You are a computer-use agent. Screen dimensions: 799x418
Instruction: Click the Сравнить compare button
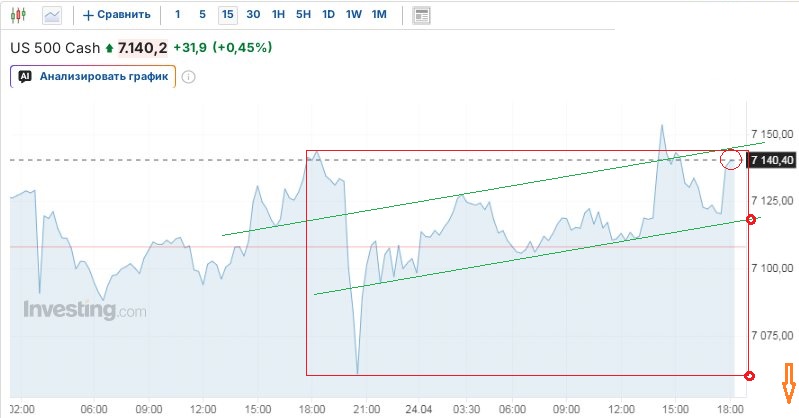[x=118, y=15]
